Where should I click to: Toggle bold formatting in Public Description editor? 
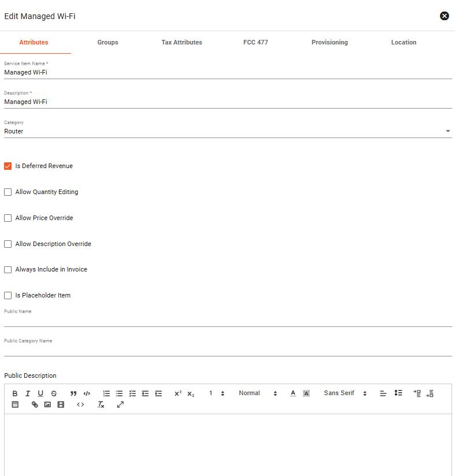tap(15, 393)
